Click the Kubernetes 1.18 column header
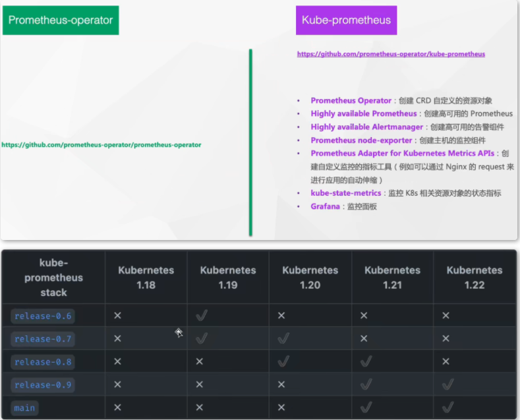Image resolution: width=520 pixels, height=420 pixels. pyautogui.click(x=146, y=278)
